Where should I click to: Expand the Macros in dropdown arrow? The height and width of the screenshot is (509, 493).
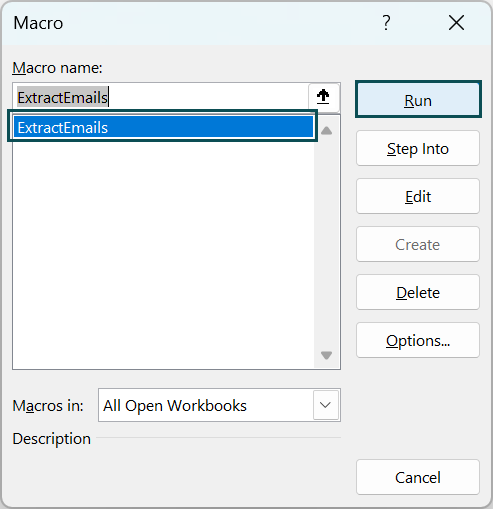325,405
